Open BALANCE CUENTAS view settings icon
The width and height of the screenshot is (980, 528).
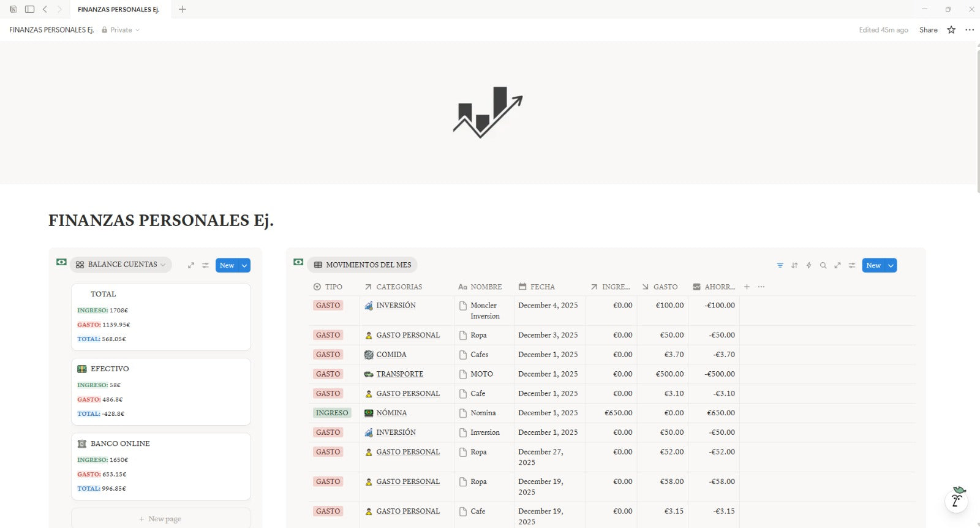[x=206, y=265]
